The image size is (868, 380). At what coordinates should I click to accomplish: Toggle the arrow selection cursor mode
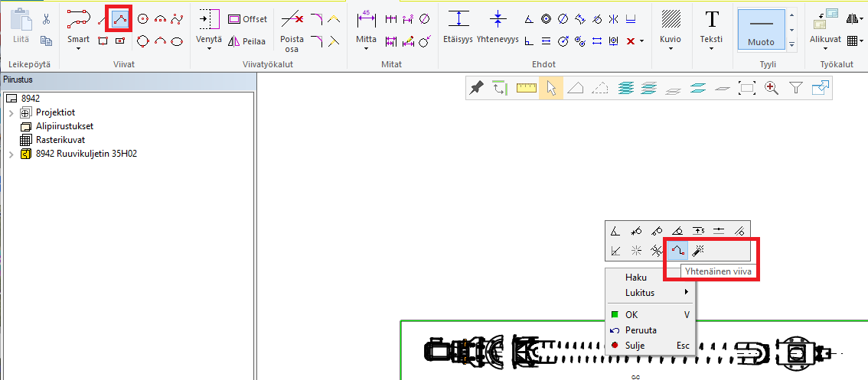click(550, 89)
